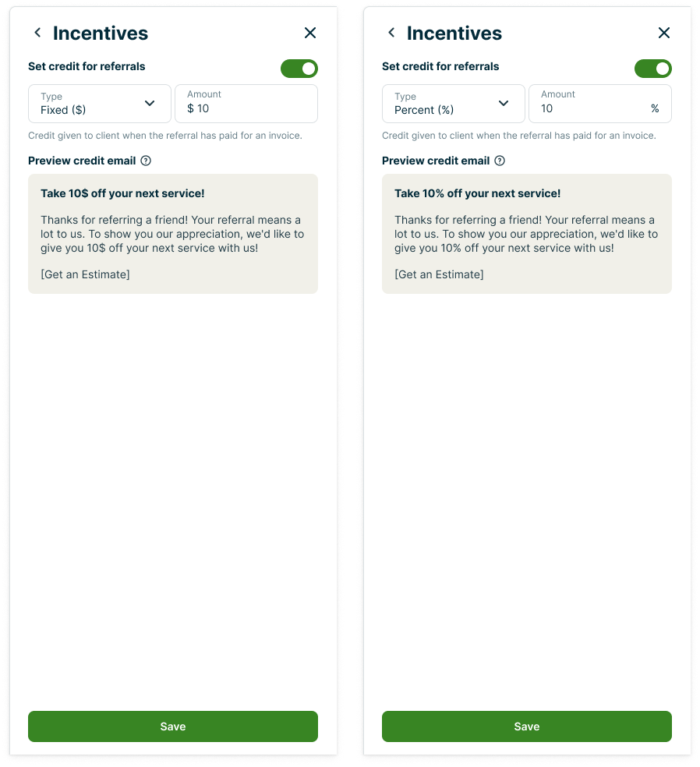The height and width of the screenshot is (767, 700).
Task: Click the help icon beside Preview credit email in the Fixed ($) panel
Action: click(x=146, y=161)
